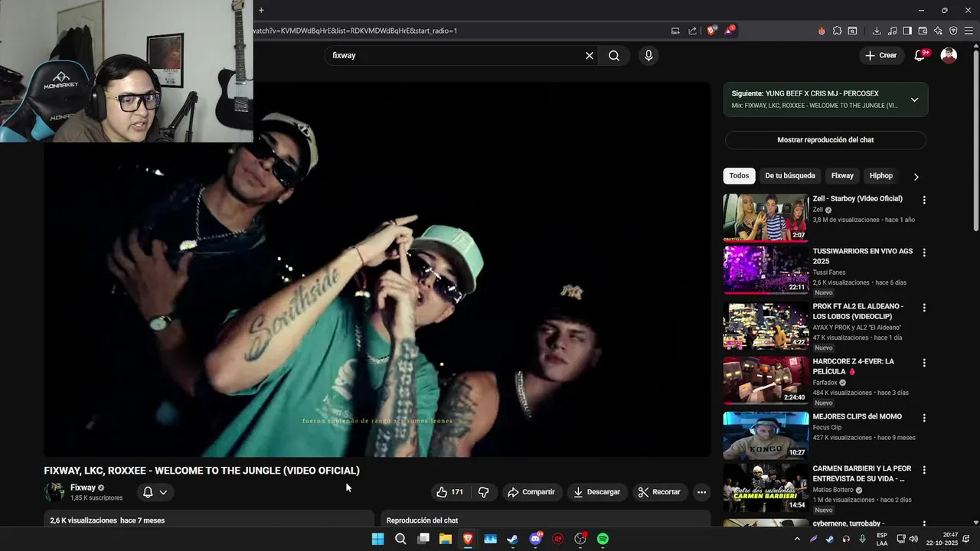Dislike the Welcome to the Jungle video
This screenshot has height=551, width=980.
[483, 492]
